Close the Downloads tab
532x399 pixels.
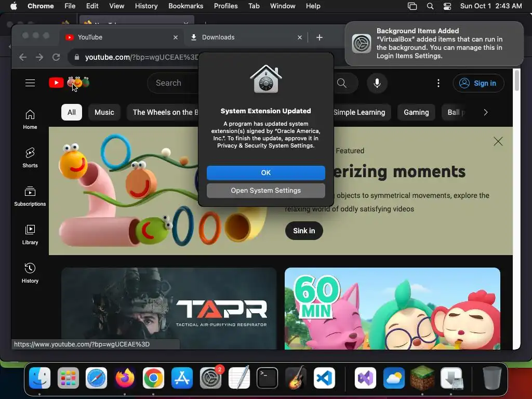pos(300,37)
